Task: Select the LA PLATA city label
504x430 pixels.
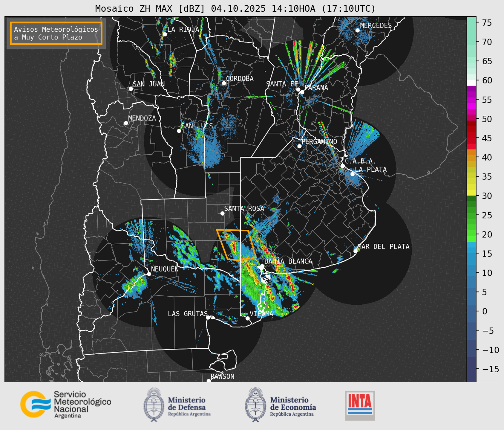Action: click(371, 170)
